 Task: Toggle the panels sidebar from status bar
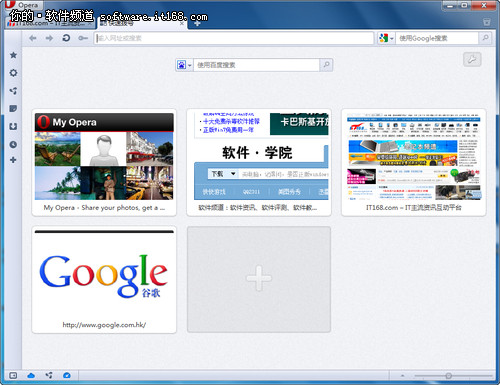coord(13,376)
